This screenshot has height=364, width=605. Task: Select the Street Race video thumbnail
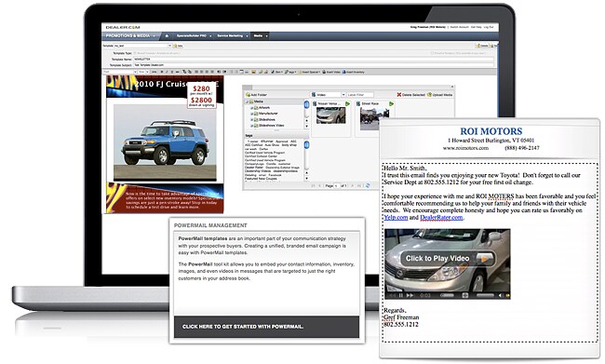(x=374, y=118)
